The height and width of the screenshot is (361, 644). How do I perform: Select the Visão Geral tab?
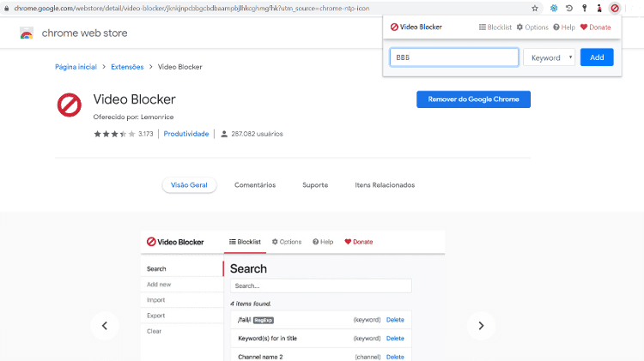(189, 185)
